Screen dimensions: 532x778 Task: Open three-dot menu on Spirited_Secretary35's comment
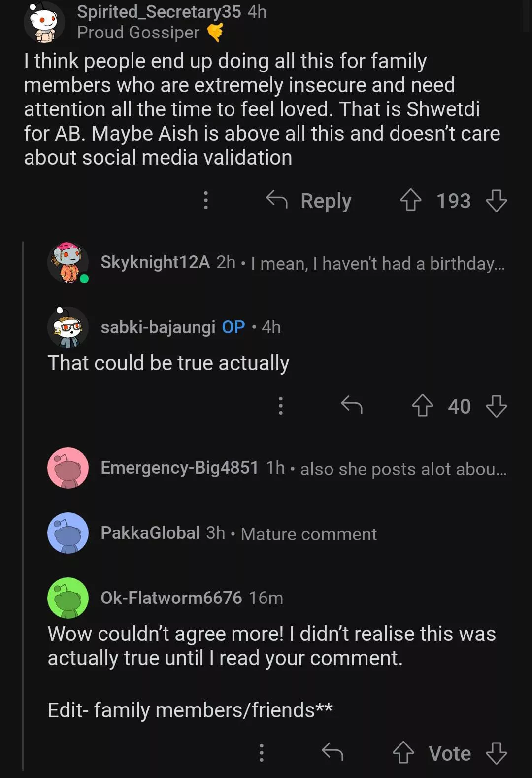(x=206, y=200)
